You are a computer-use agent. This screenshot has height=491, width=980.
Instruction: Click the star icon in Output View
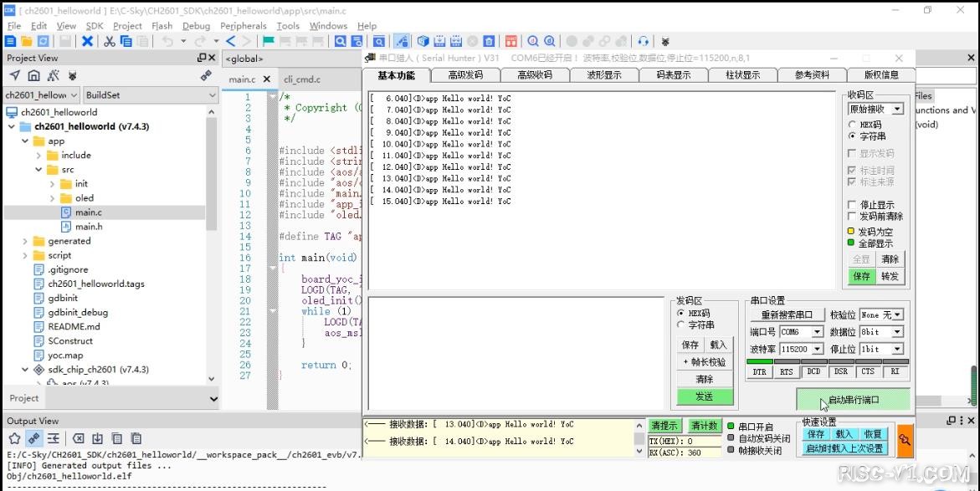[x=14, y=438]
